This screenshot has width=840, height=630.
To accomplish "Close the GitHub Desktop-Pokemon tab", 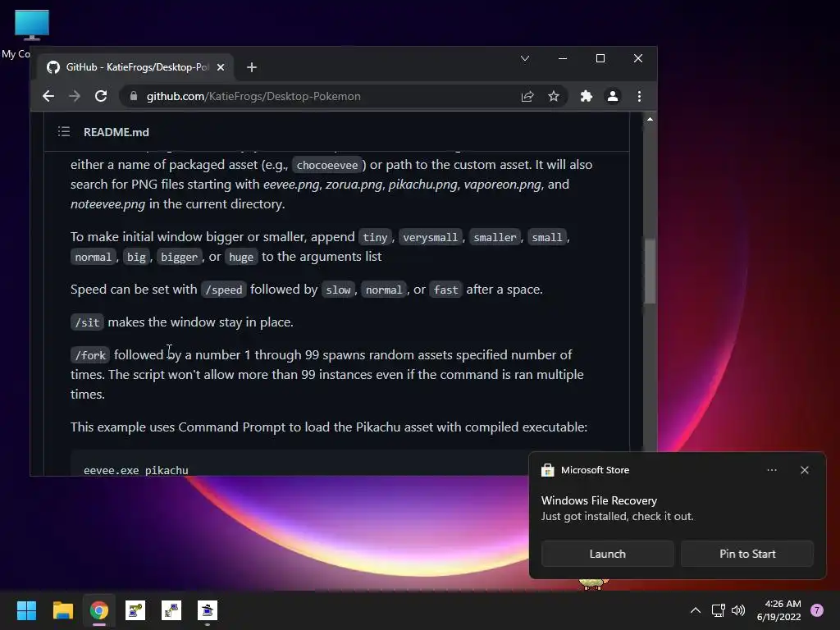I will coord(221,67).
